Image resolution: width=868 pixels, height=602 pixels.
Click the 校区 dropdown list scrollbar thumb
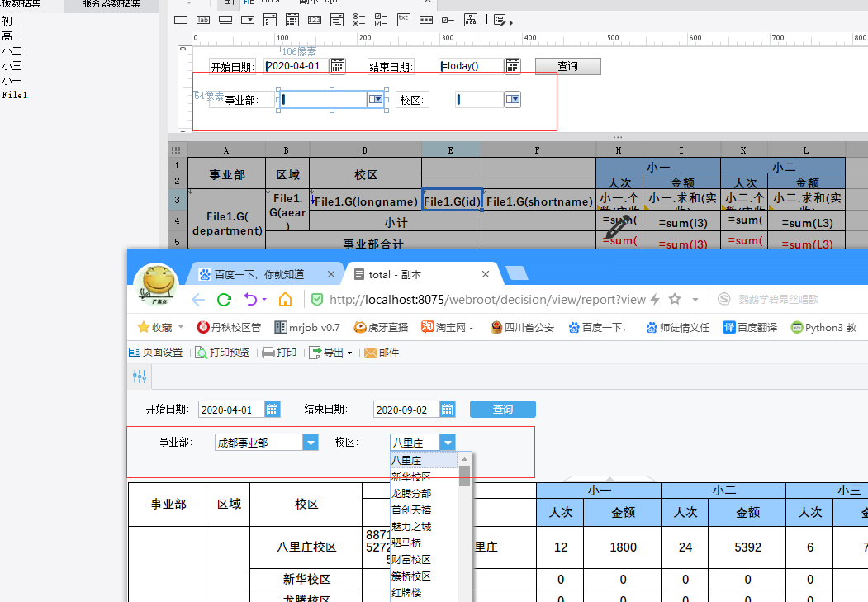(465, 476)
